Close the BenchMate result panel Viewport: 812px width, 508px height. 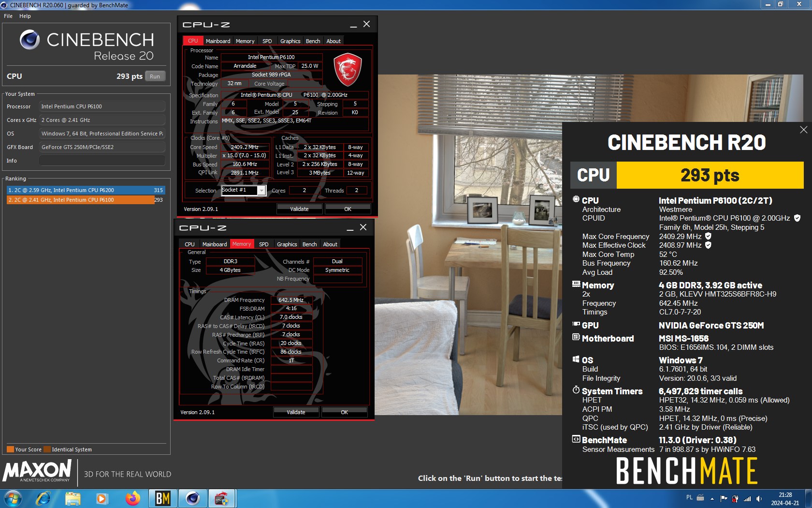803,130
